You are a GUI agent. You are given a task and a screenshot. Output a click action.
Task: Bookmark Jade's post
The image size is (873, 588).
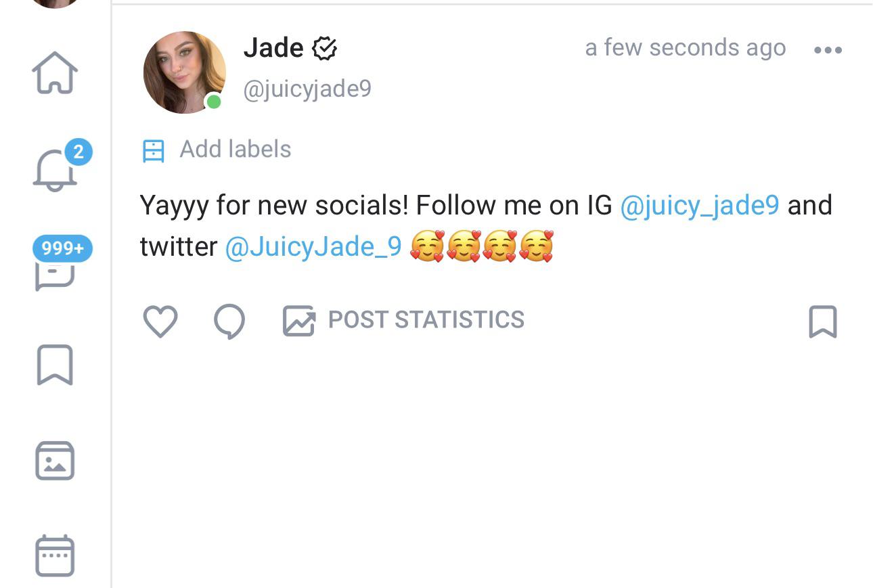click(x=822, y=321)
